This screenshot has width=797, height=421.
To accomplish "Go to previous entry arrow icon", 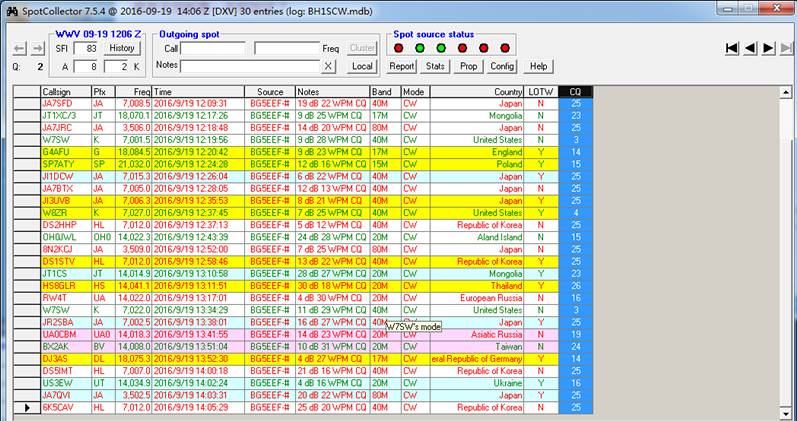I will pyautogui.click(x=750, y=48).
